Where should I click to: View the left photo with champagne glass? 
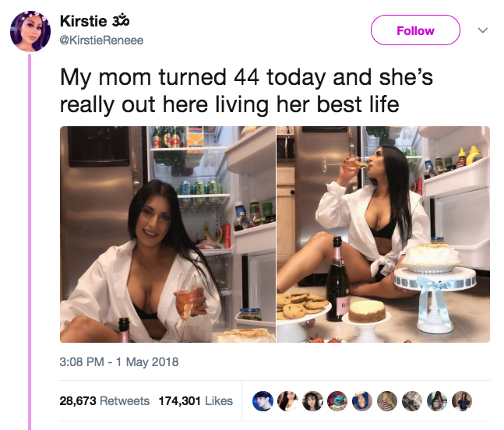pyautogui.click(x=167, y=234)
